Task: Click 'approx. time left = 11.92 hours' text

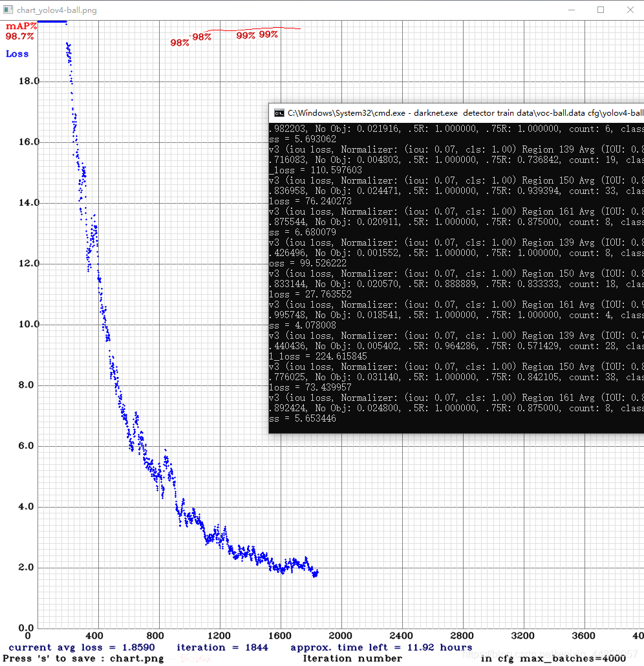Action: (381, 647)
